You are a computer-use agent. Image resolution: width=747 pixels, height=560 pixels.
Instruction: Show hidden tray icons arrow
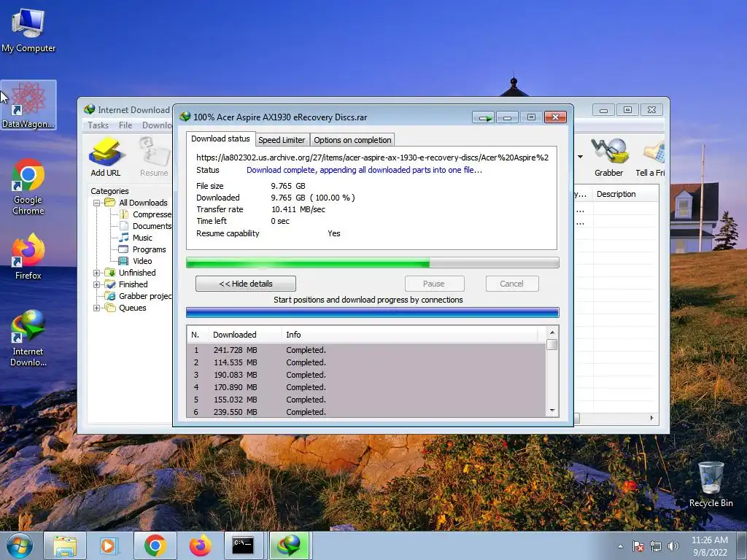620,546
